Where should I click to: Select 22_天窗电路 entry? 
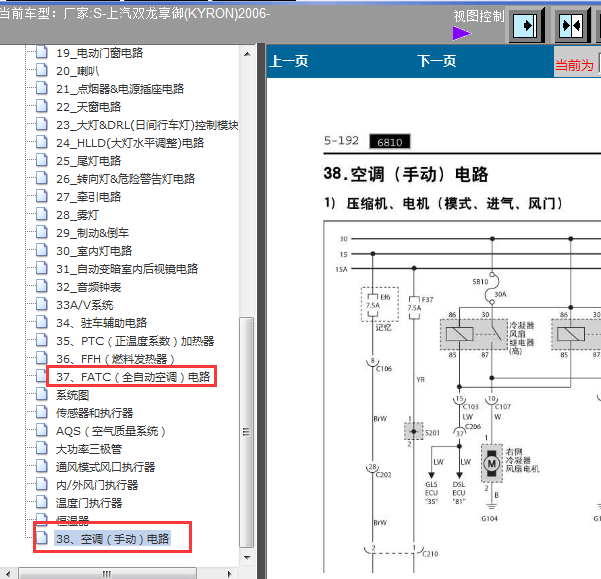(x=89, y=107)
